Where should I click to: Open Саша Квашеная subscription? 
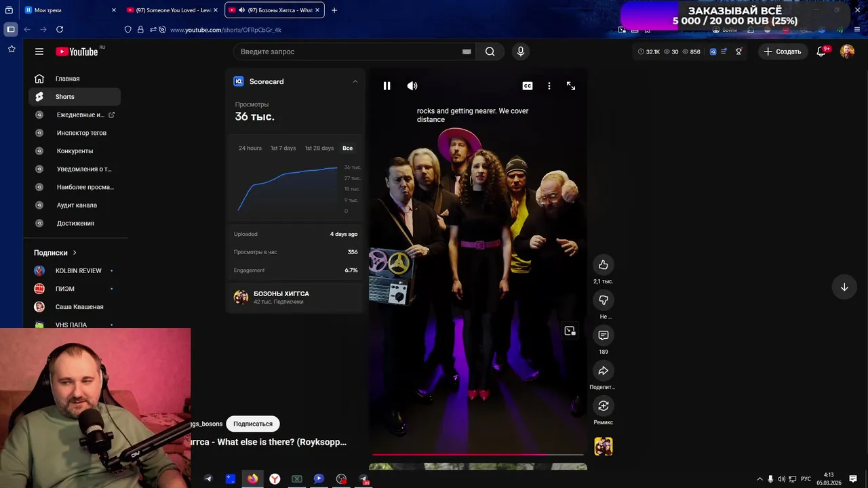pos(75,307)
